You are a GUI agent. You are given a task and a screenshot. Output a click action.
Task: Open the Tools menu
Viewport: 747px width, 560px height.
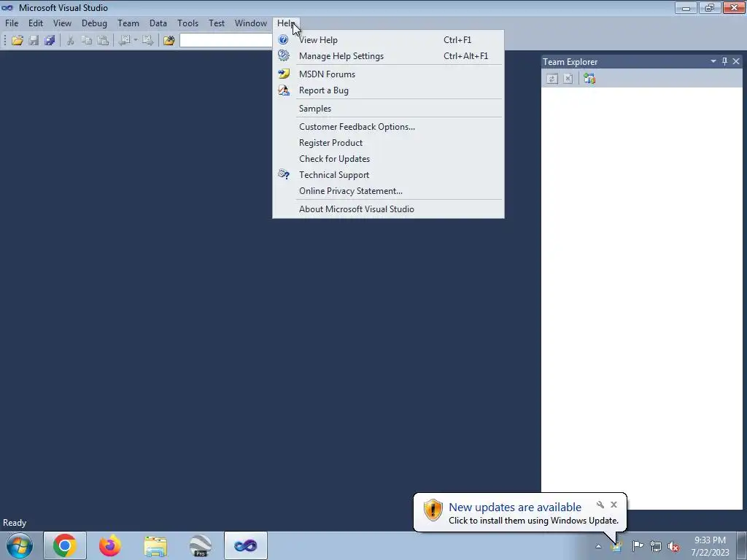point(187,23)
